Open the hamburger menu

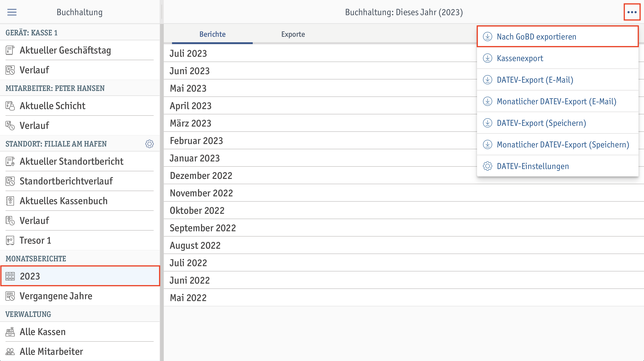pyautogui.click(x=12, y=12)
